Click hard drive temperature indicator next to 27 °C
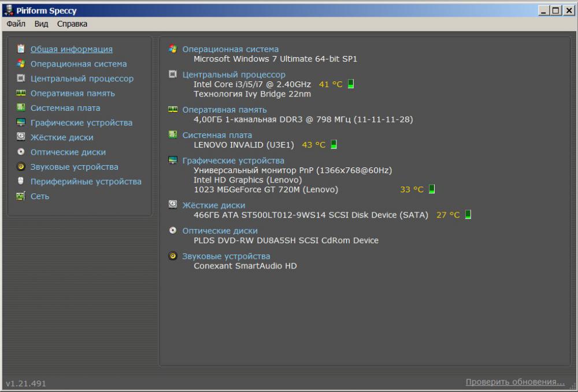 click(468, 215)
